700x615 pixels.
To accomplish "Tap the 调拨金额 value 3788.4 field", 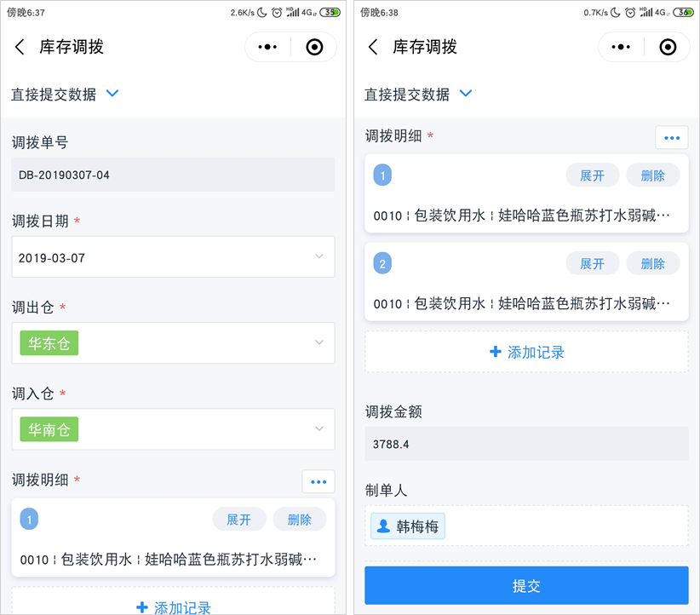I will tap(526, 445).
